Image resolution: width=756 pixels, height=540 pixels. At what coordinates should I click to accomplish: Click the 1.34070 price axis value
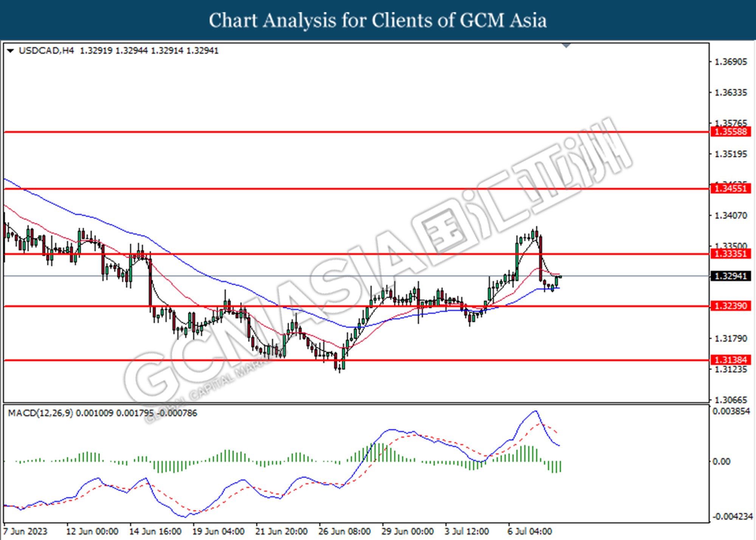(731, 216)
